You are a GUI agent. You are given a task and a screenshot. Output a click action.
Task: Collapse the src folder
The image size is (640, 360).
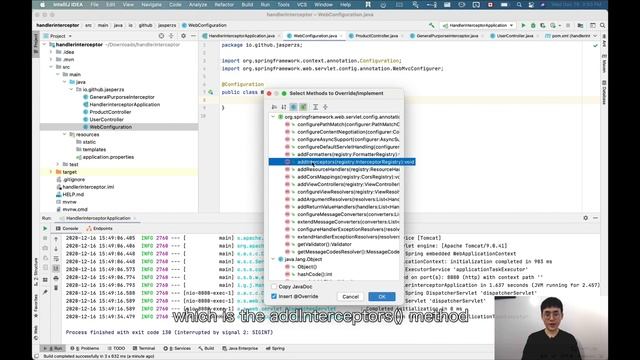52,67
